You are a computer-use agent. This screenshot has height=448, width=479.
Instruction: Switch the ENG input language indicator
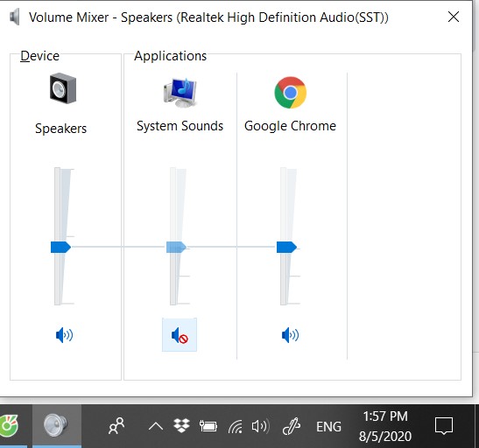coord(328,427)
